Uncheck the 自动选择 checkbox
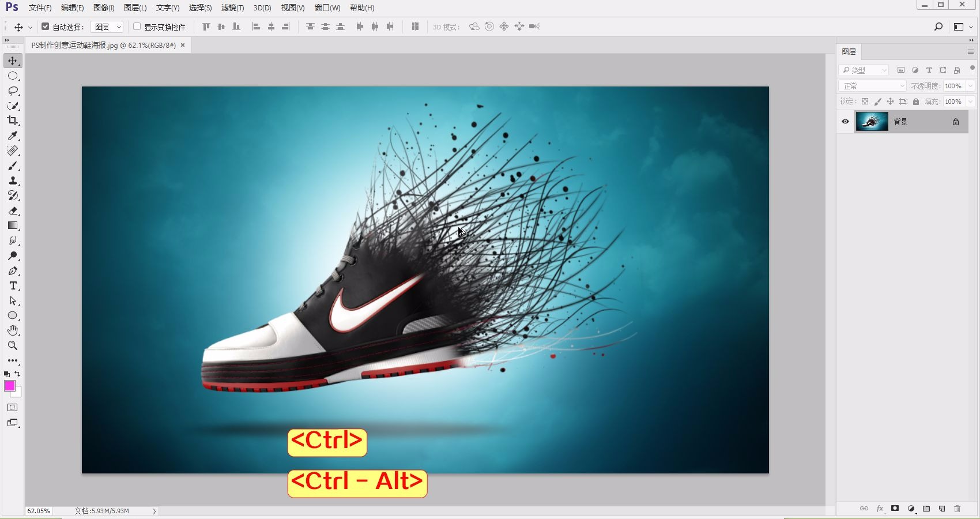 pos(46,27)
